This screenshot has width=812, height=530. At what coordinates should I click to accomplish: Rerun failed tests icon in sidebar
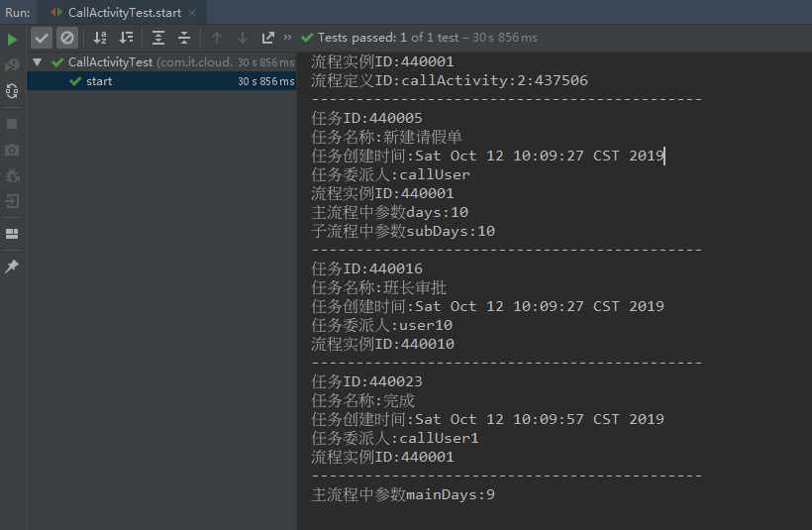coord(12,64)
